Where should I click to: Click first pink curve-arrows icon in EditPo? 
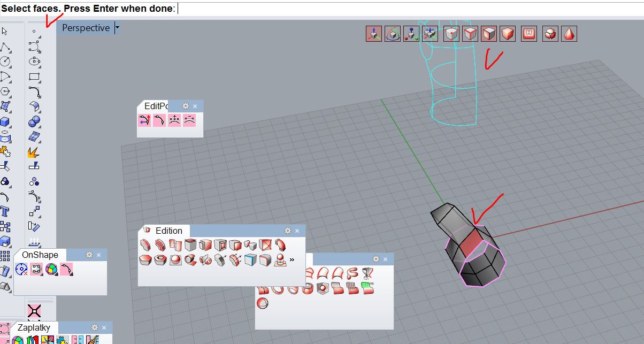point(144,120)
